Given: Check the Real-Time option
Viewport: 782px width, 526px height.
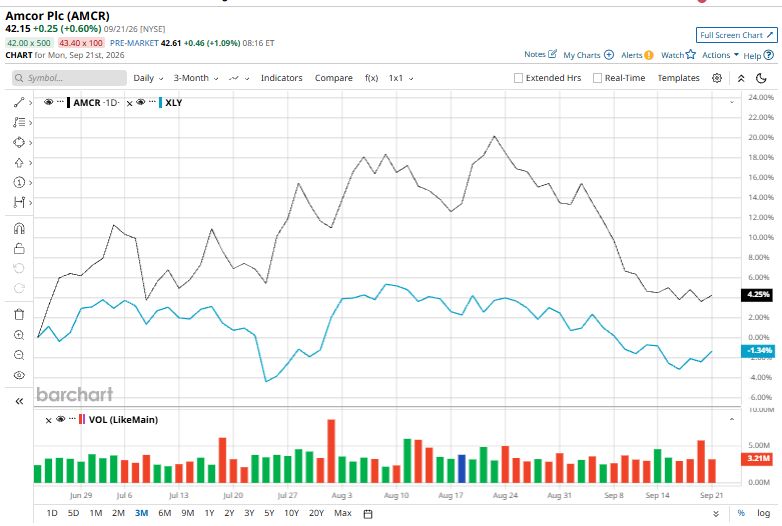Looking at the screenshot, I should [x=597, y=78].
